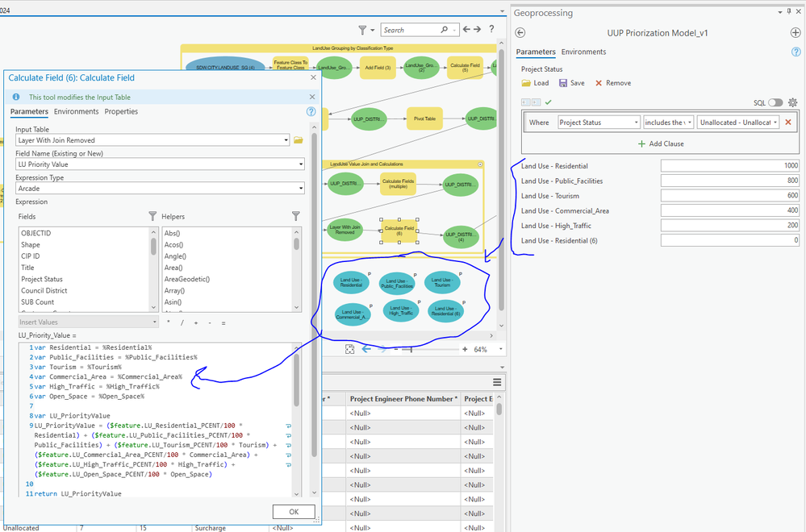Click the filter funnel icon in ModelBuilder toolbar

tap(362, 30)
